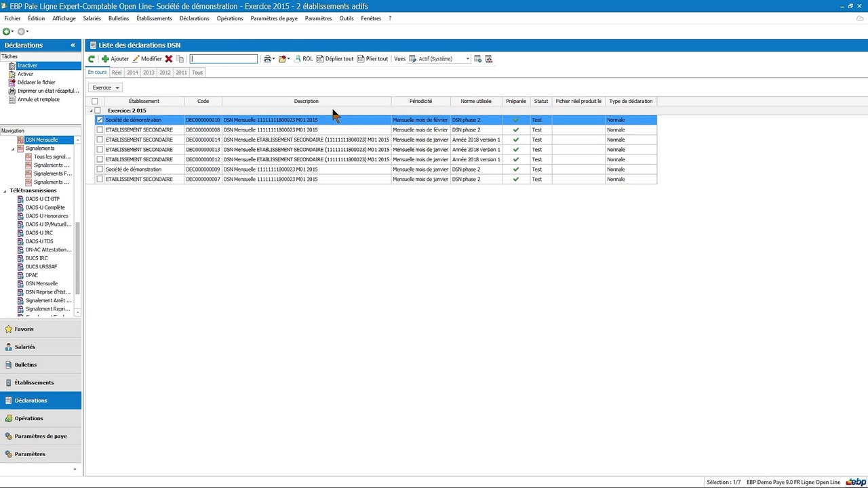
Task: Switch to the Réel tab
Action: tap(117, 73)
